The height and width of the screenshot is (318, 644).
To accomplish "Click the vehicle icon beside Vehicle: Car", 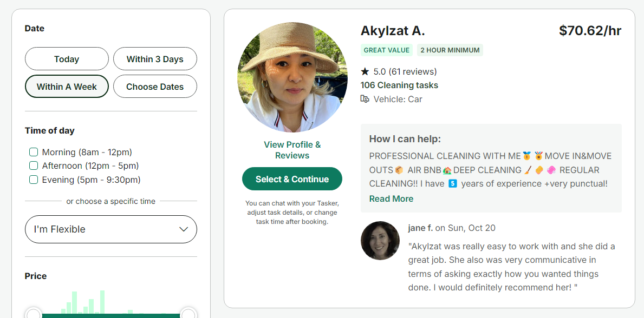I will (x=365, y=99).
